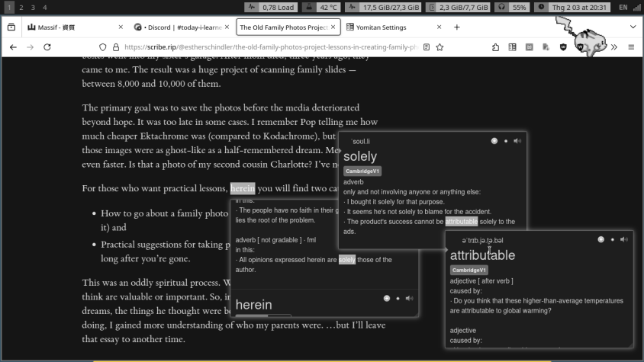This screenshot has height=362, width=644.
Task: Add "attributable" note with plus icon
Action: [601, 239]
